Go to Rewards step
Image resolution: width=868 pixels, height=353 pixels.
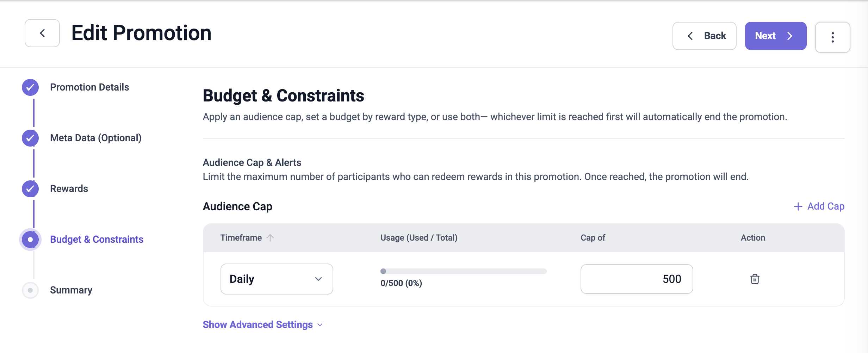coord(69,188)
